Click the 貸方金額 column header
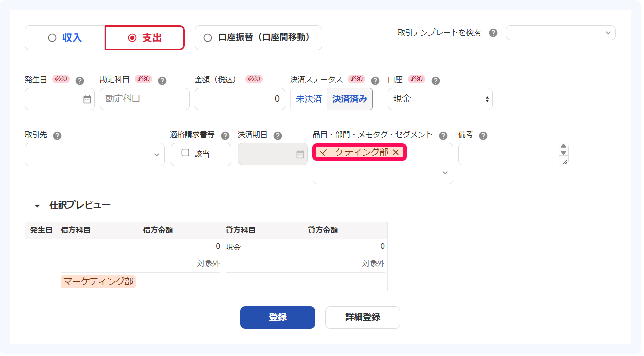644x356 pixels. pos(346,230)
